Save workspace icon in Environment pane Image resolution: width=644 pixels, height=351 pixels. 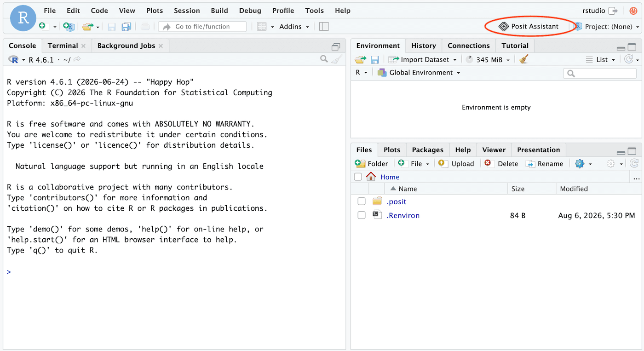(375, 59)
